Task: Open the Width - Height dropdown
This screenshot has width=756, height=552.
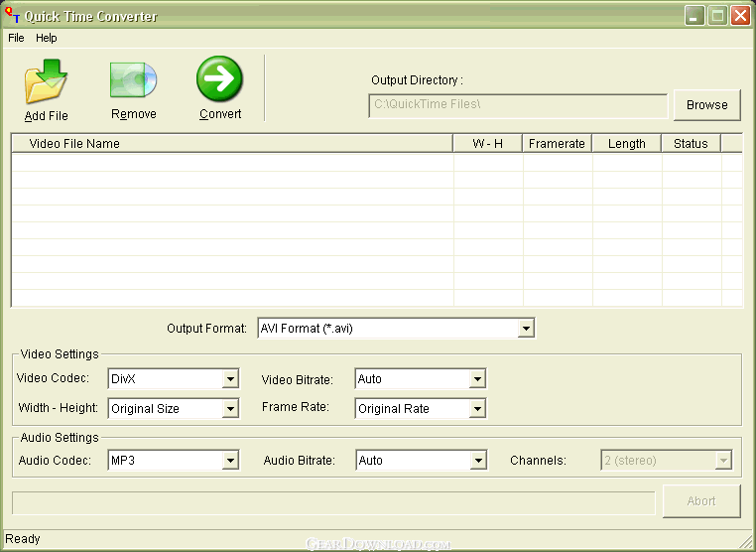Action: (x=230, y=409)
